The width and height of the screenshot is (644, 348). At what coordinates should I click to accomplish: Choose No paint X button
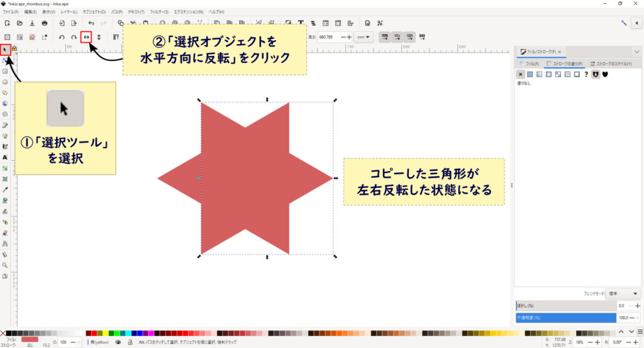click(x=520, y=74)
